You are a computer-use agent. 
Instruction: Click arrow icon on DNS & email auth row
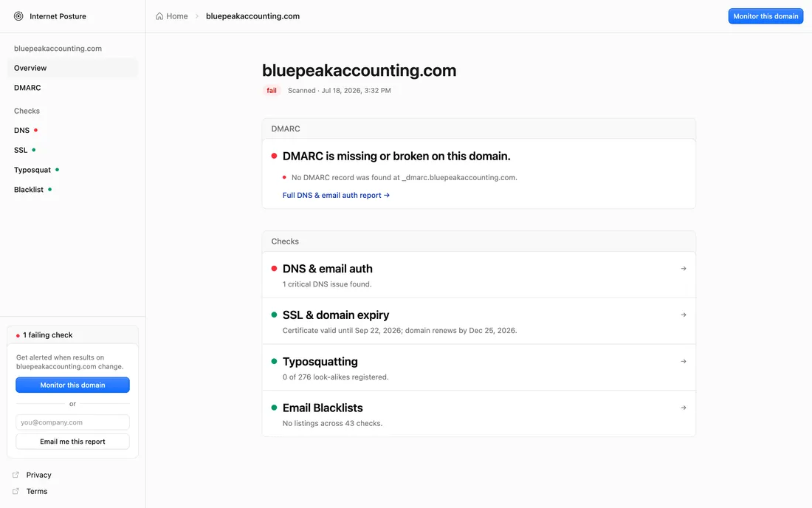point(684,269)
